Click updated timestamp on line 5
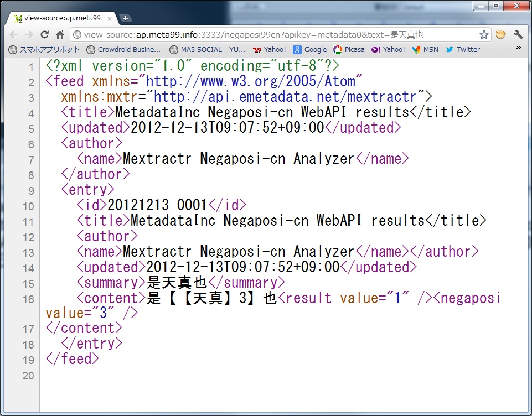The width and height of the screenshot is (532, 416). pyautogui.click(x=228, y=128)
